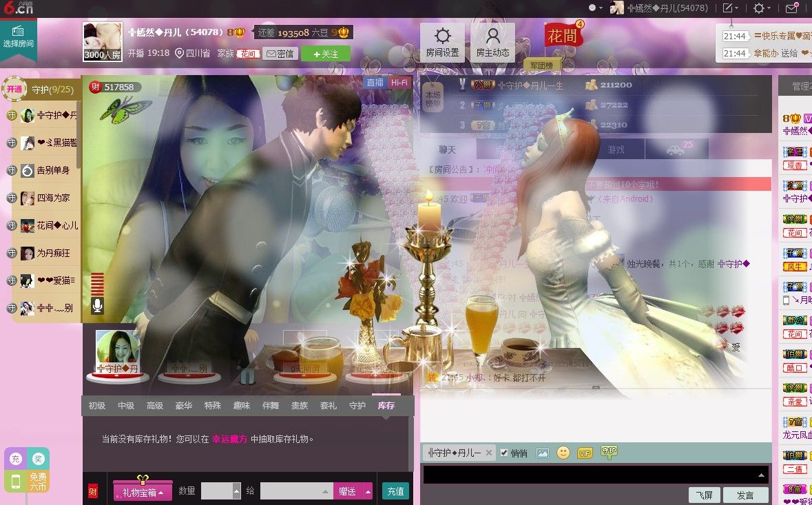This screenshot has height=505, width=812.
Task: Select guardian 为丹痴狂 in the list
Action: pos(46,254)
